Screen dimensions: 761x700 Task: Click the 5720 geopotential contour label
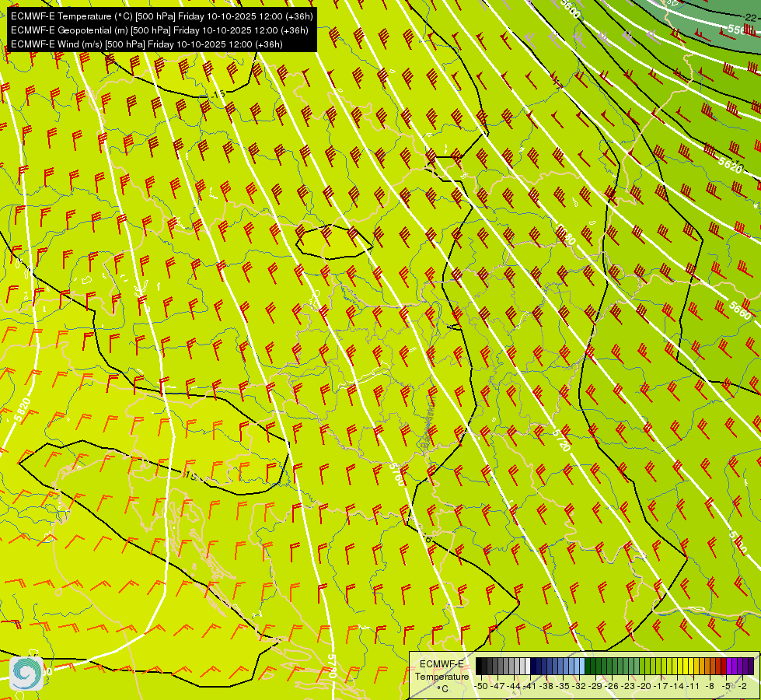pos(561,440)
